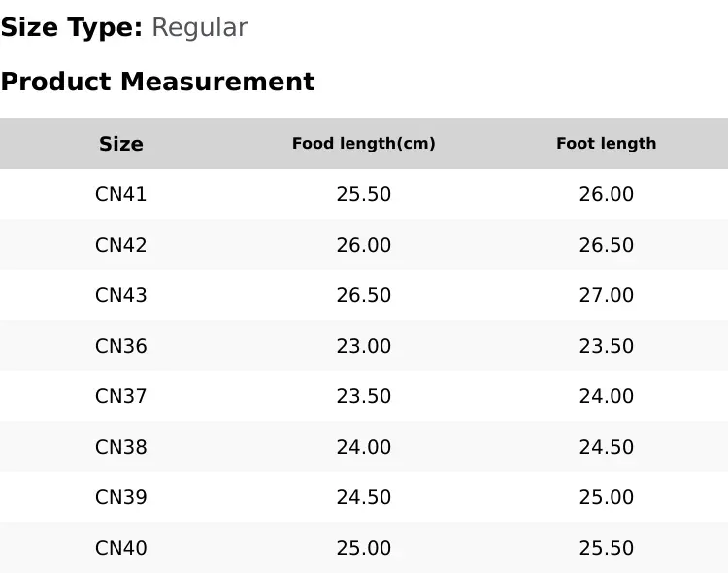Select the CN42 size cell

click(120, 245)
